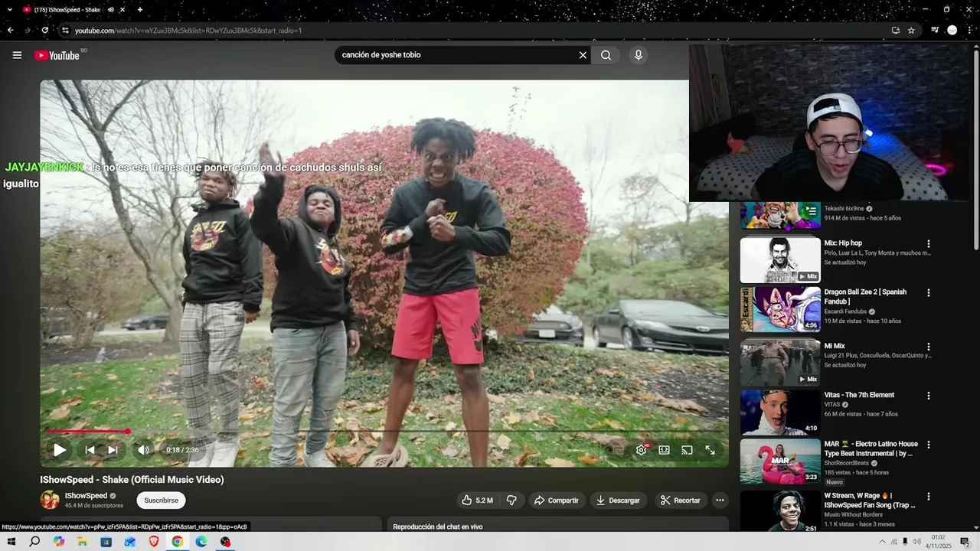980x551 pixels.
Task: Run search with the magnifier button
Action: [606, 55]
